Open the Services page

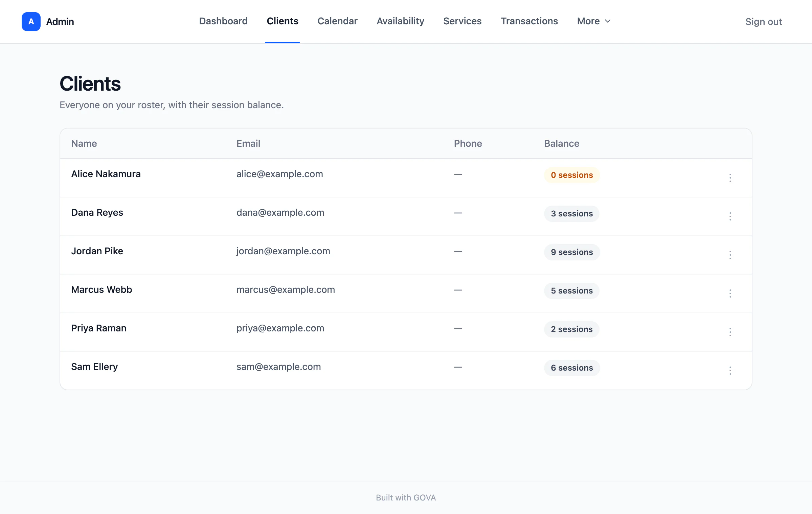(462, 21)
